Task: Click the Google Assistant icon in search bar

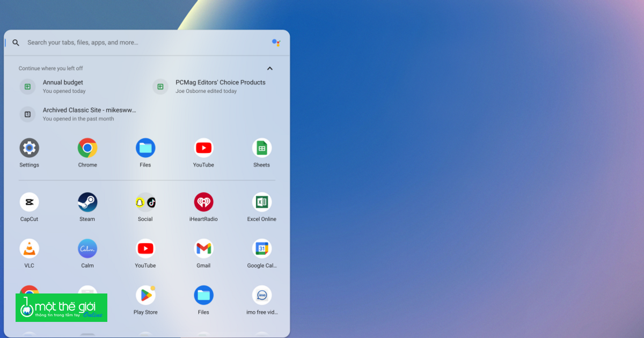Action: (276, 42)
